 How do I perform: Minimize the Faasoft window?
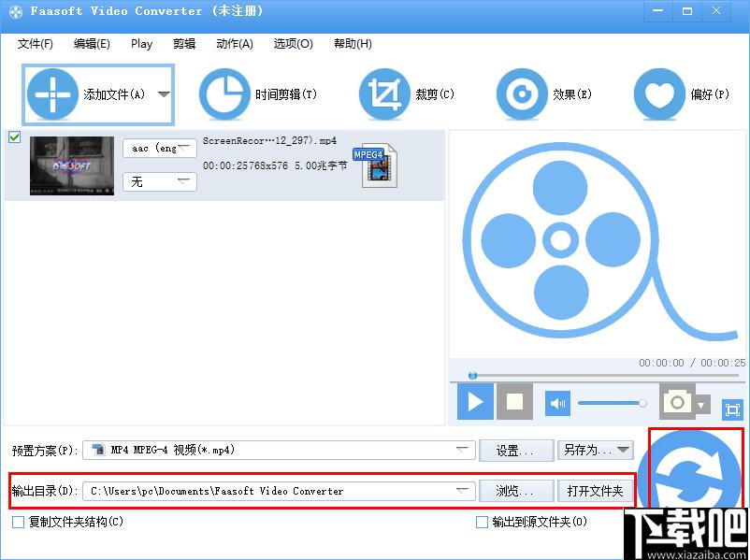pyautogui.click(x=658, y=11)
